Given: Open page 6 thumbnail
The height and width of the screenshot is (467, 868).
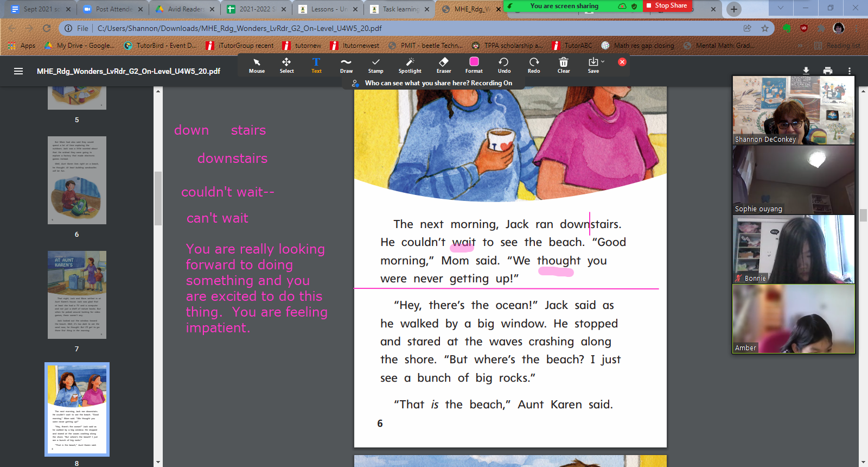Looking at the screenshot, I should (77, 180).
